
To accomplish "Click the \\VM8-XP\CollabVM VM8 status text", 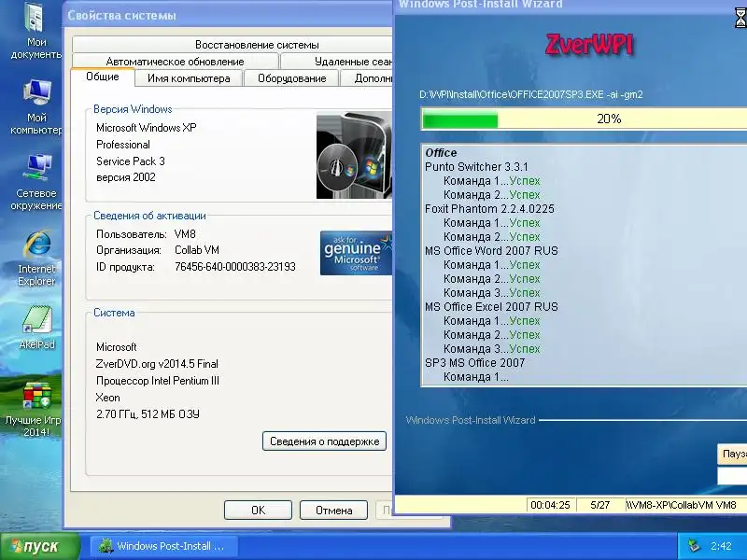I will [x=682, y=505].
